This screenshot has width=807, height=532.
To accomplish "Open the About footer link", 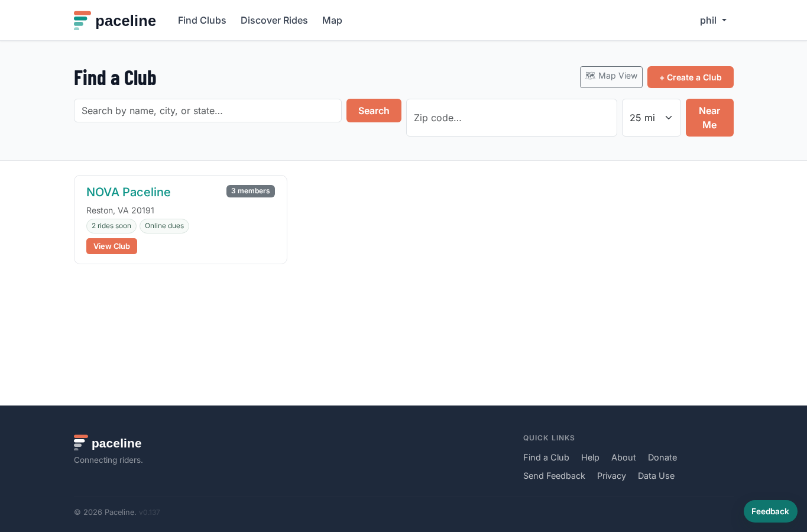I will click(x=624, y=458).
